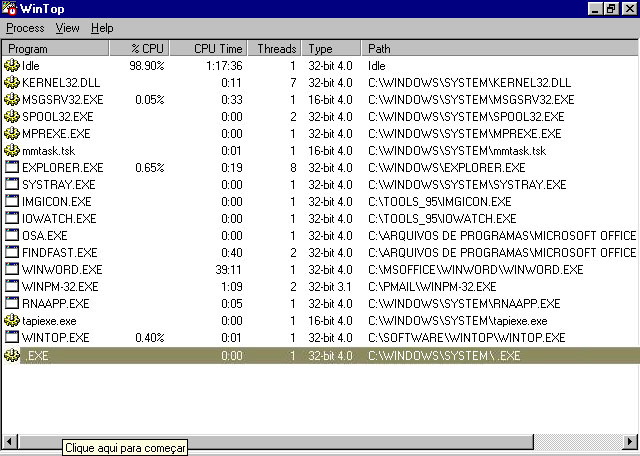The height and width of the screenshot is (456, 640).
Task: Open the Process menu
Action: click(x=25, y=28)
